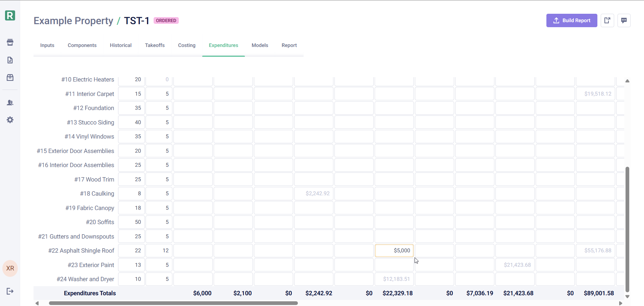
Task: Open the Takeoffs tab
Action: pyautogui.click(x=155, y=45)
